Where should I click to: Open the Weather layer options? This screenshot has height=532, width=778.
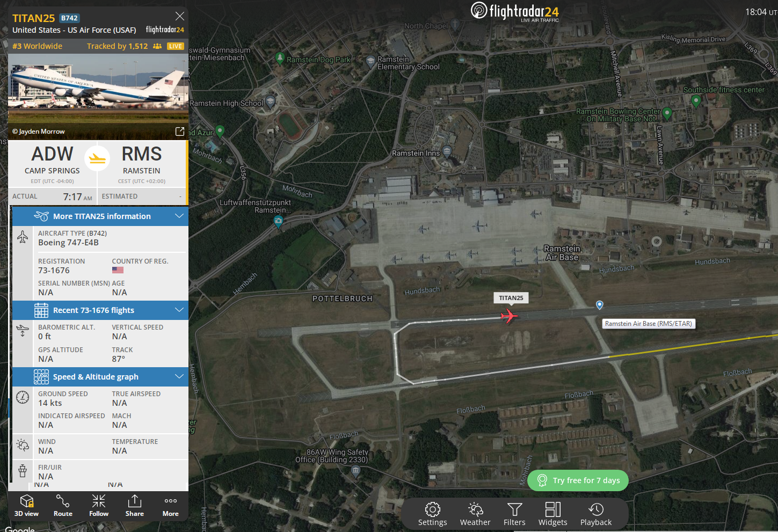point(475,514)
